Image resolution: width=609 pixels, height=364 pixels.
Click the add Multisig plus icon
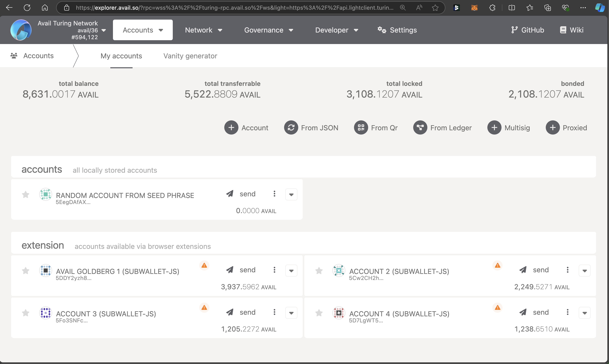(x=494, y=127)
